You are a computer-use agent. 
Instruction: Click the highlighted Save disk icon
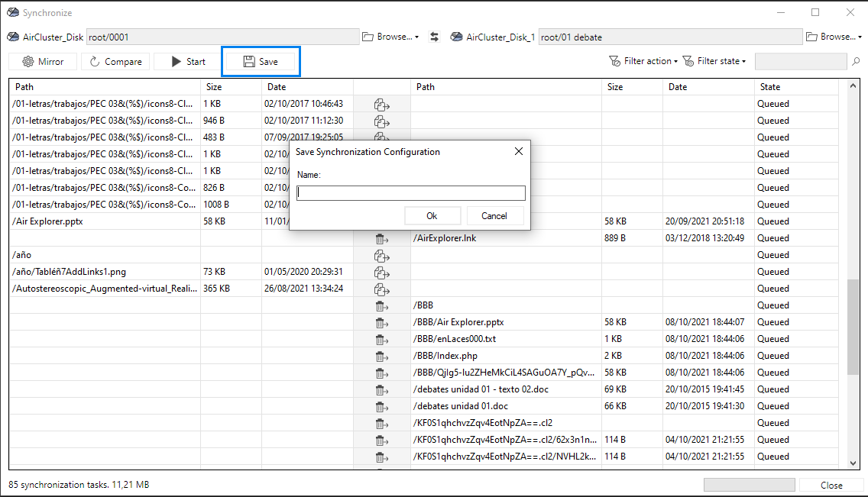[x=248, y=61]
